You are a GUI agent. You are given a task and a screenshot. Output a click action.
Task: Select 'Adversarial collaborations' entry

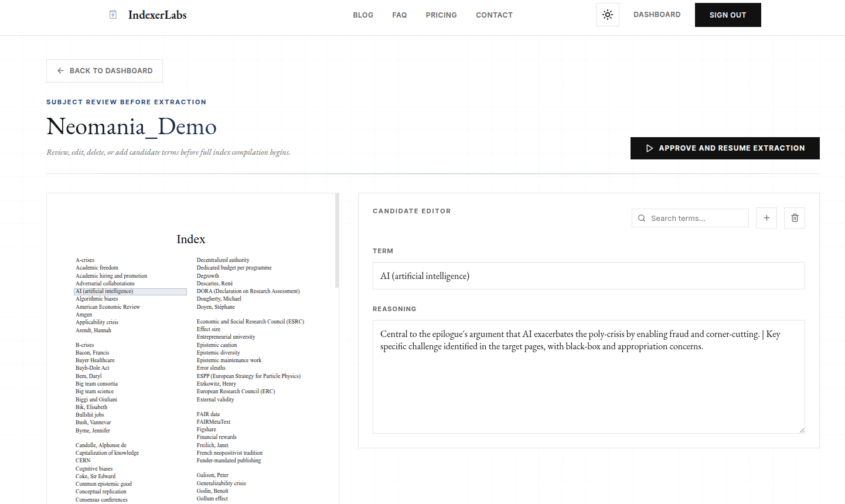click(x=105, y=284)
